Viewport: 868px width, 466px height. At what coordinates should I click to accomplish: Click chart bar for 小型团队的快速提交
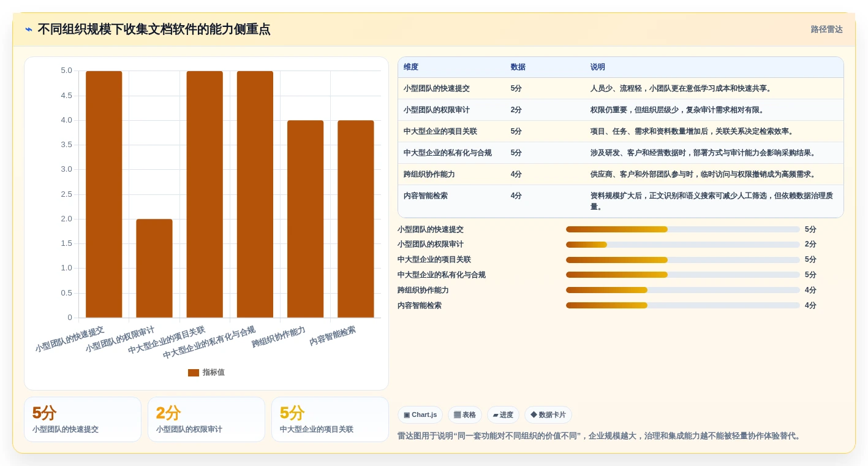[104, 194]
